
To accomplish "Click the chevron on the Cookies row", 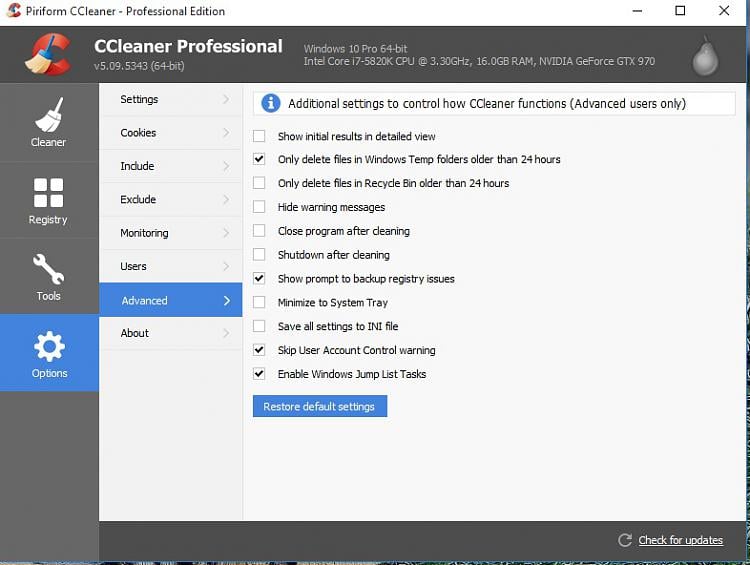I will 226,133.
